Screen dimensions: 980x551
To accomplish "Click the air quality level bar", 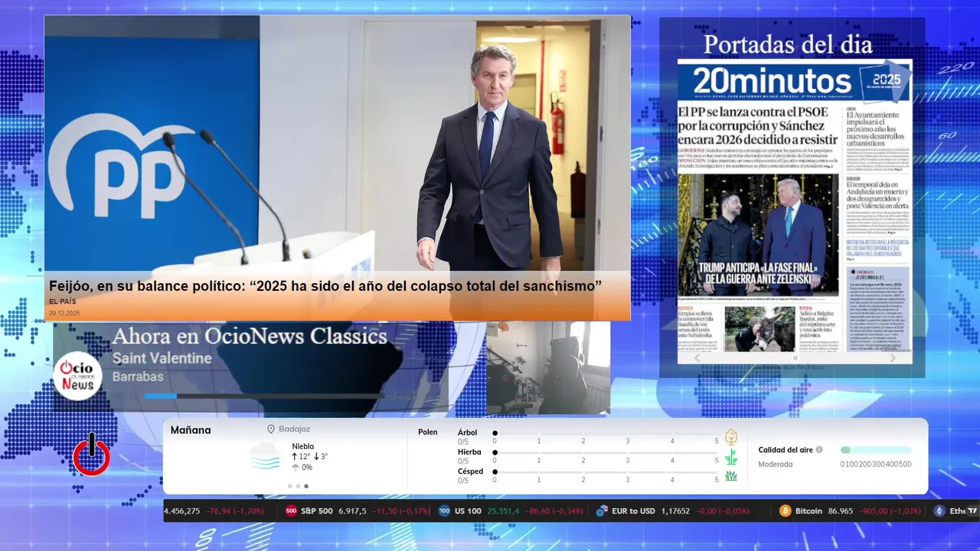I will (x=876, y=450).
